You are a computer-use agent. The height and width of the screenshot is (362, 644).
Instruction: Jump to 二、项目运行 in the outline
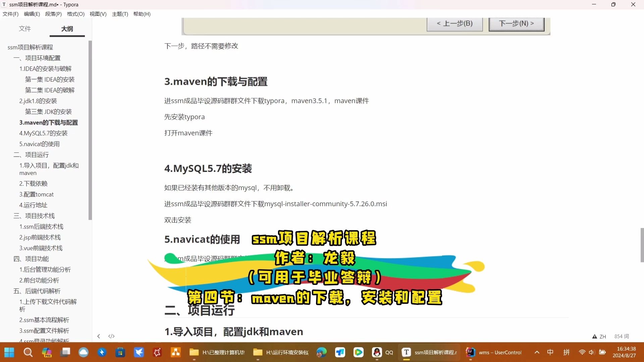(31, 155)
